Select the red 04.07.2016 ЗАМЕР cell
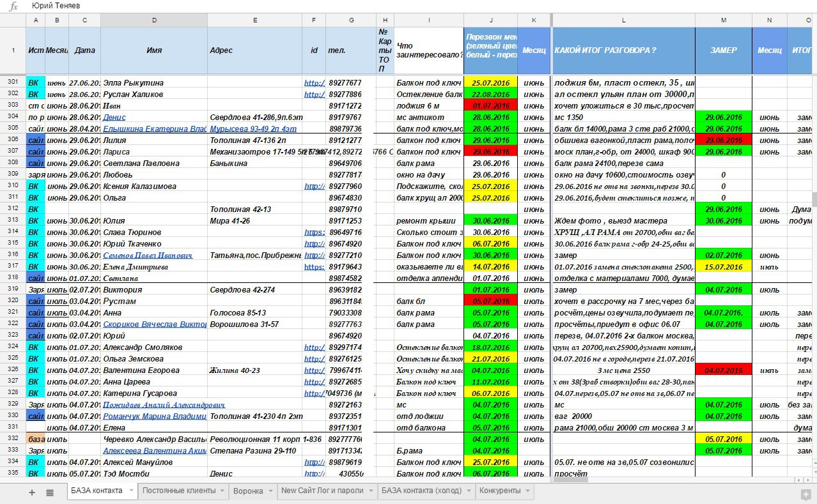This screenshot has width=817, height=504. pyautogui.click(x=724, y=370)
